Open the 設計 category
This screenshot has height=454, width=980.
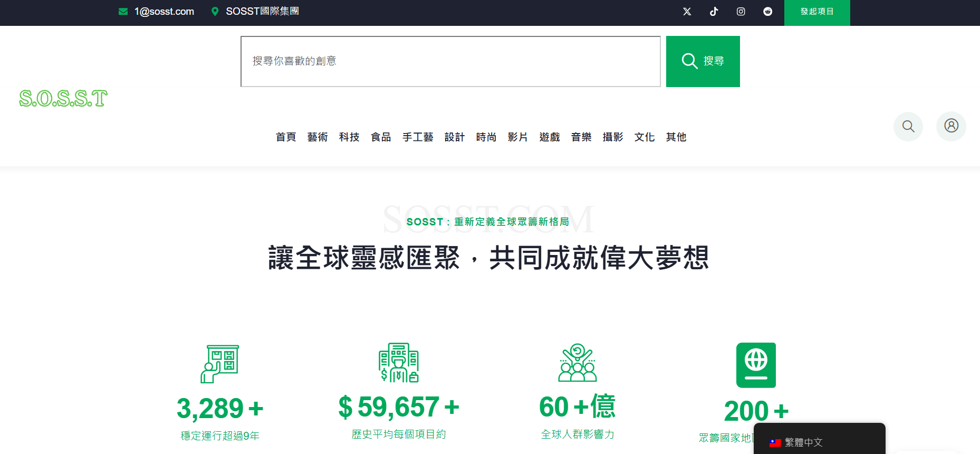[455, 137]
